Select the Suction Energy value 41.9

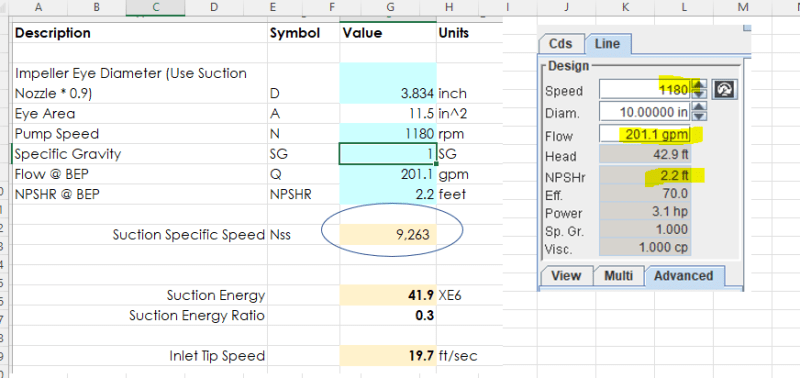388,295
